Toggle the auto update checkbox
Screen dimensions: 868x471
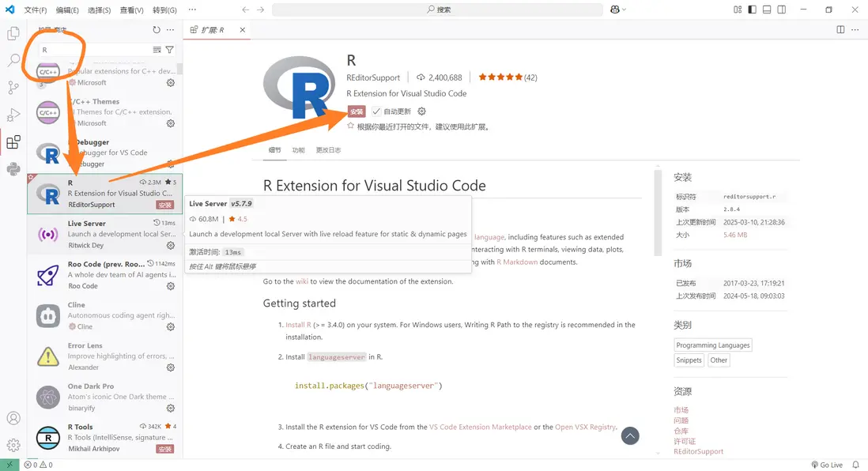[x=376, y=111]
